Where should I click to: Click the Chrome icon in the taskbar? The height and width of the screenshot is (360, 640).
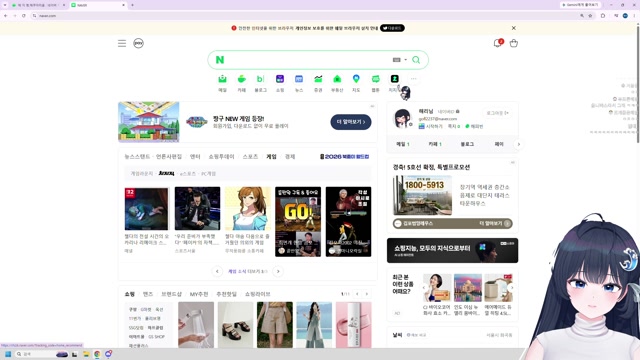click(x=97, y=354)
